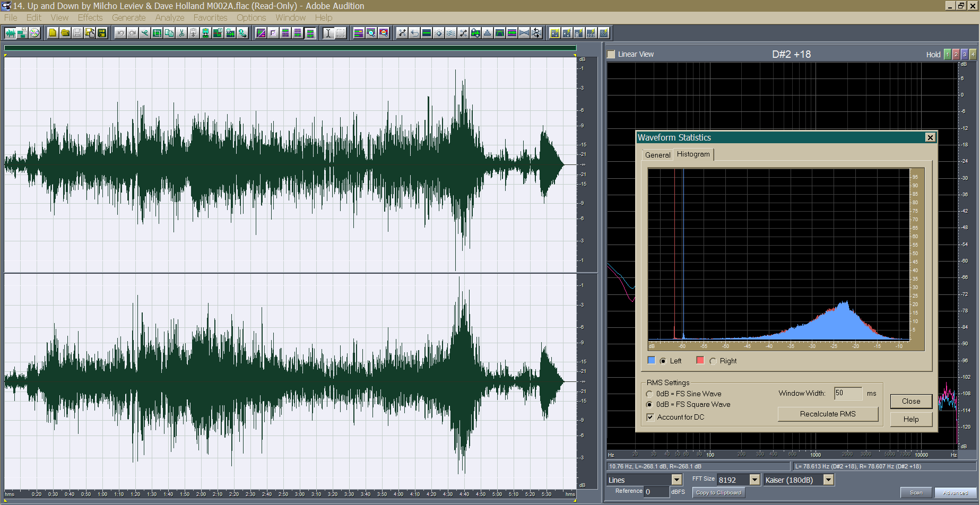Click the red Right channel color swatch
Image resolution: width=980 pixels, height=505 pixels.
700,361
